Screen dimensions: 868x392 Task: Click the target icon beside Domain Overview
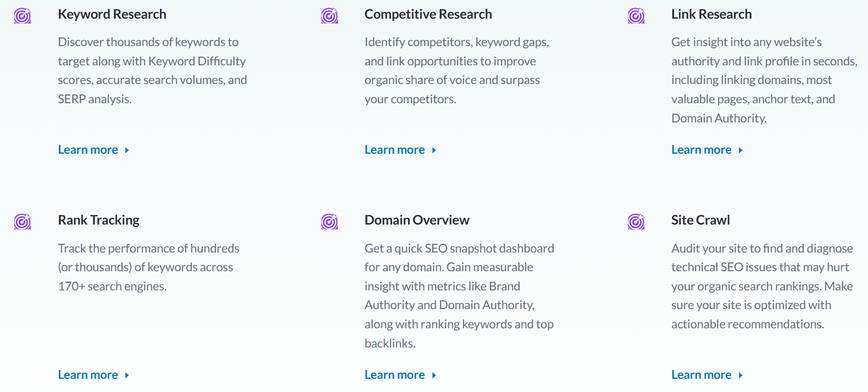(329, 222)
